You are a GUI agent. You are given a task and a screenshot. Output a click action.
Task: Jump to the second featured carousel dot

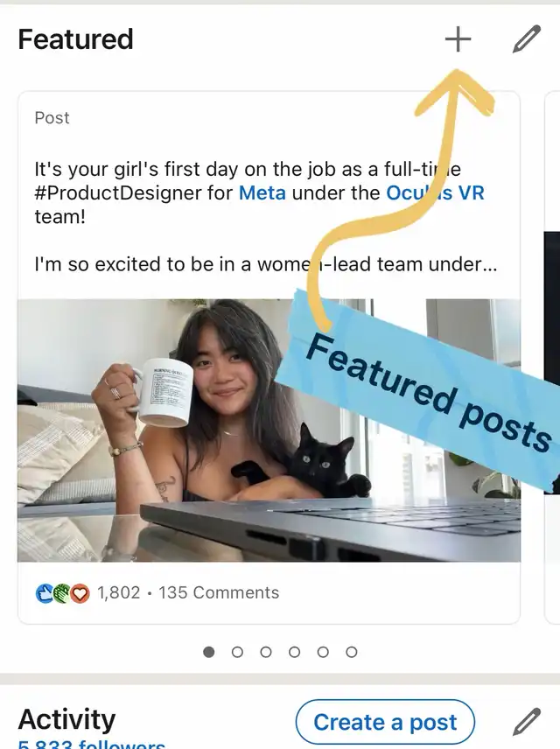pyautogui.click(x=237, y=652)
